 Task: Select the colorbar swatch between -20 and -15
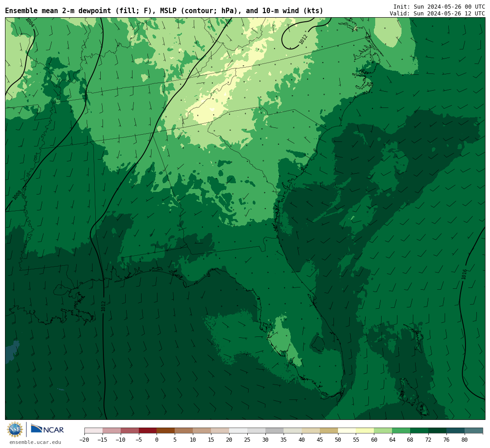tap(93, 431)
